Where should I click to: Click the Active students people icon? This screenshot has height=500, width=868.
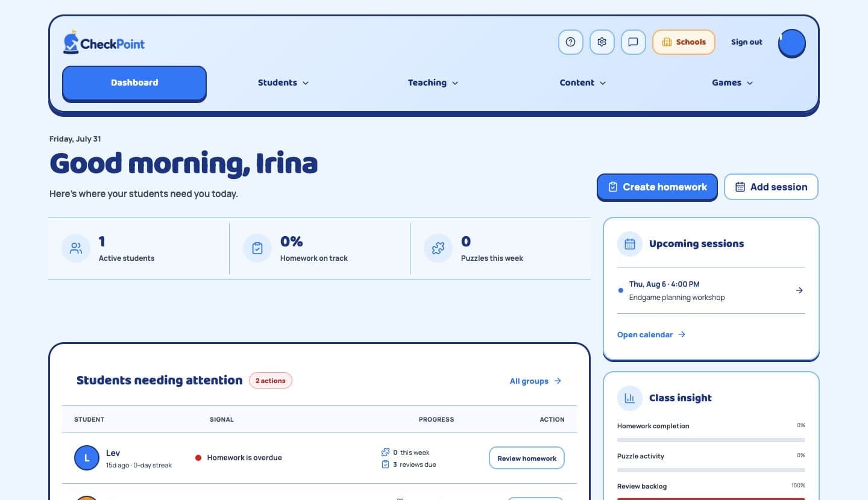(x=76, y=248)
